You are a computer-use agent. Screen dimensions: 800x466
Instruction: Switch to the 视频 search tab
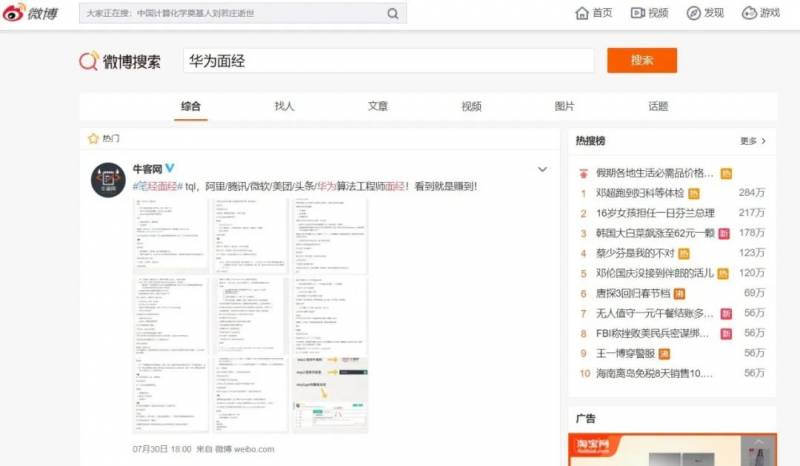(471, 106)
